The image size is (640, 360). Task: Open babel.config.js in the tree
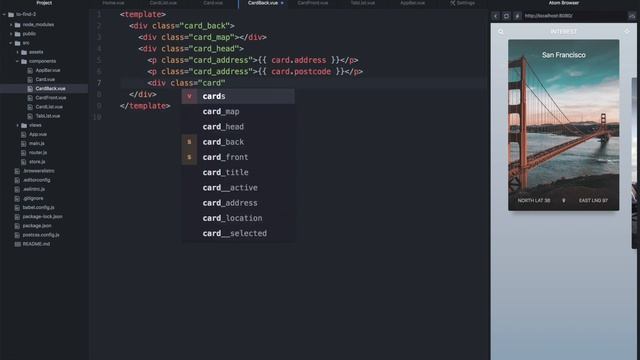pos(38,207)
